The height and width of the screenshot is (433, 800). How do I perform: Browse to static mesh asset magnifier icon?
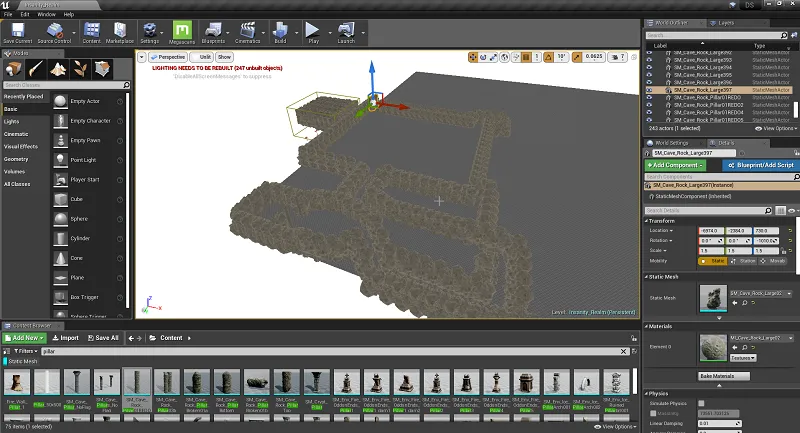click(744, 303)
